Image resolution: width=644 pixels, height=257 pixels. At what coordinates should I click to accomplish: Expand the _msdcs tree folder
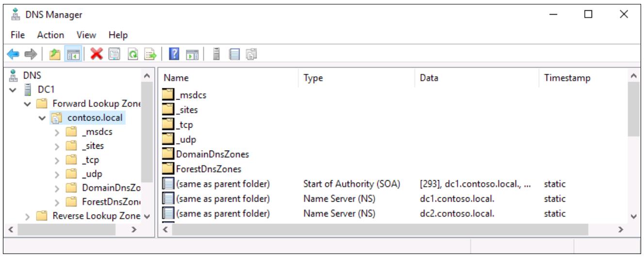tap(57, 132)
